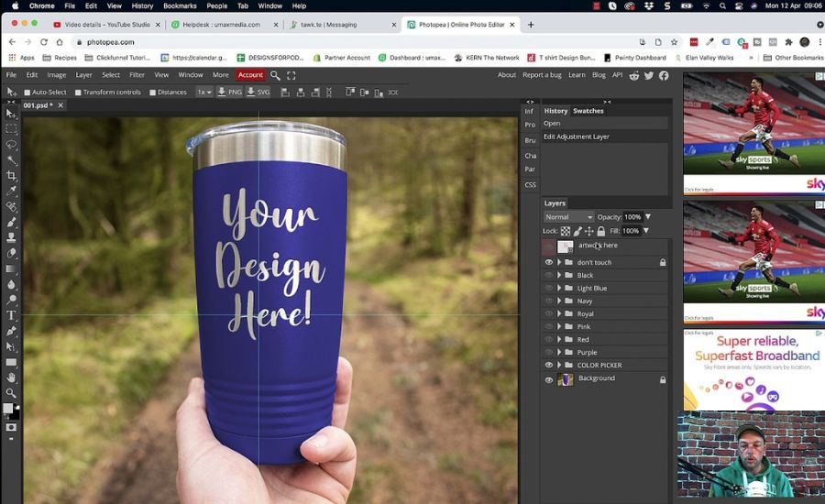Choose the Lasso tool
This screenshot has width=825, height=504.
click(x=11, y=144)
